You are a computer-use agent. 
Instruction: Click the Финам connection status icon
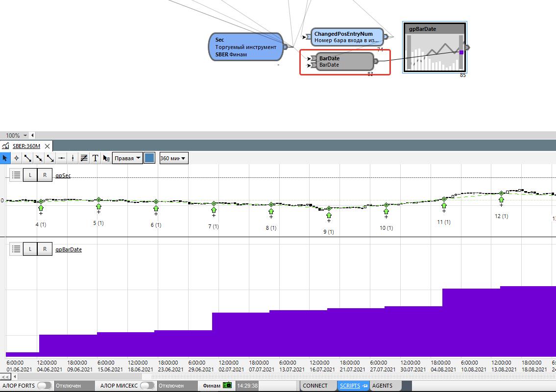pyautogui.click(x=227, y=386)
